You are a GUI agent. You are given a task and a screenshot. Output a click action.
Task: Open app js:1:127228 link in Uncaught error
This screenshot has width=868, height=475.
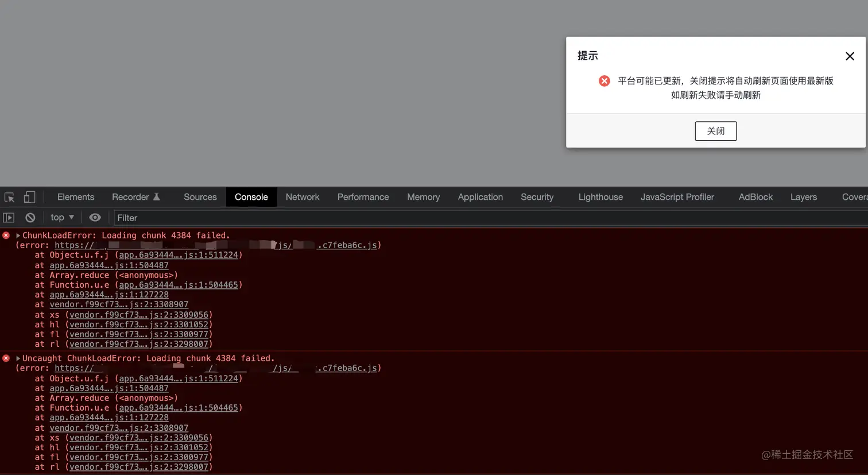pos(109,418)
